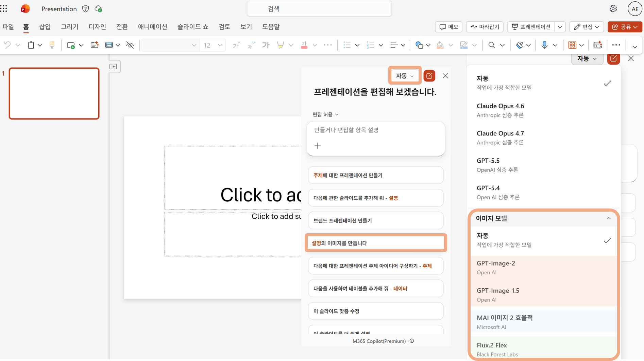The width and height of the screenshot is (644, 361).
Task: Choose the 이 슬라이드 맞춤 수정 suggestion
Action: click(x=376, y=311)
